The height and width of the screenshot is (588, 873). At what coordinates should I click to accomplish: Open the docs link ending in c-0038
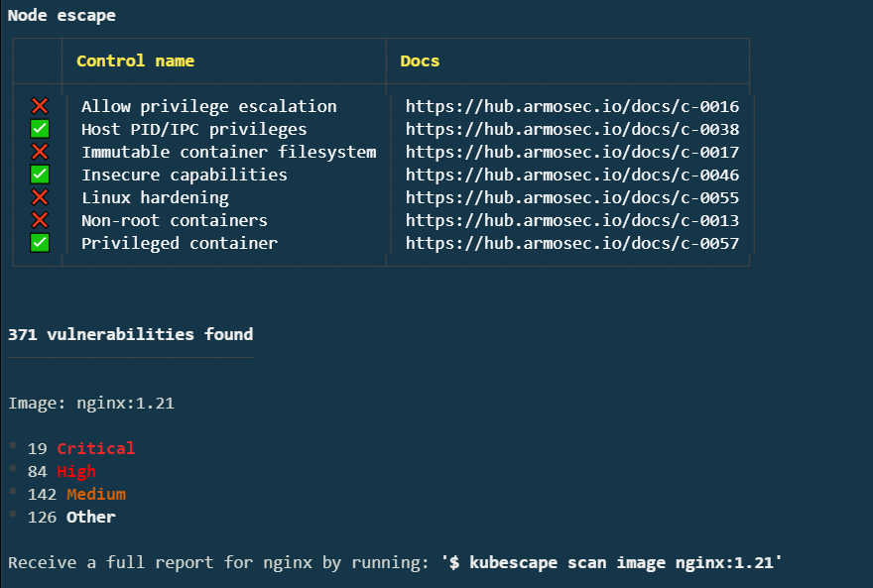tap(572, 129)
